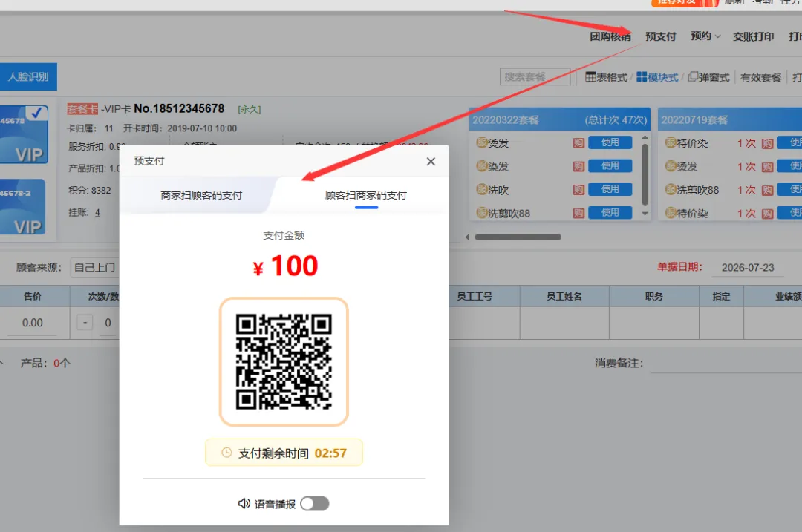Click the minus stepper in 次数 column
The image size is (802, 532).
(85, 323)
